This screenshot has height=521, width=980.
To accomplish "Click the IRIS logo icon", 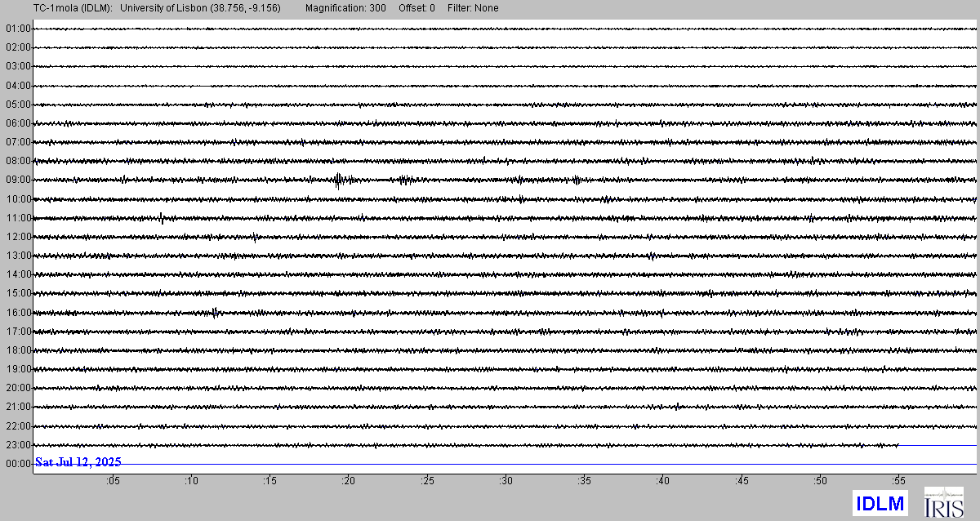I will (944, 502).
